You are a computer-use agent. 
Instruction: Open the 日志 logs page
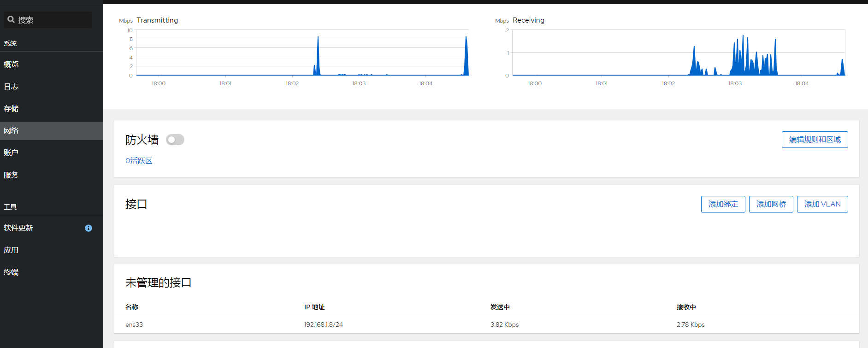pyautogui.click(x=52, y=87)
